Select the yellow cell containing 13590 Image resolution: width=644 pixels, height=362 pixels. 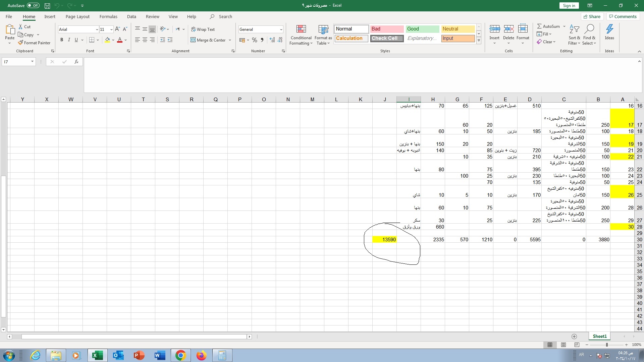(384, 239)
